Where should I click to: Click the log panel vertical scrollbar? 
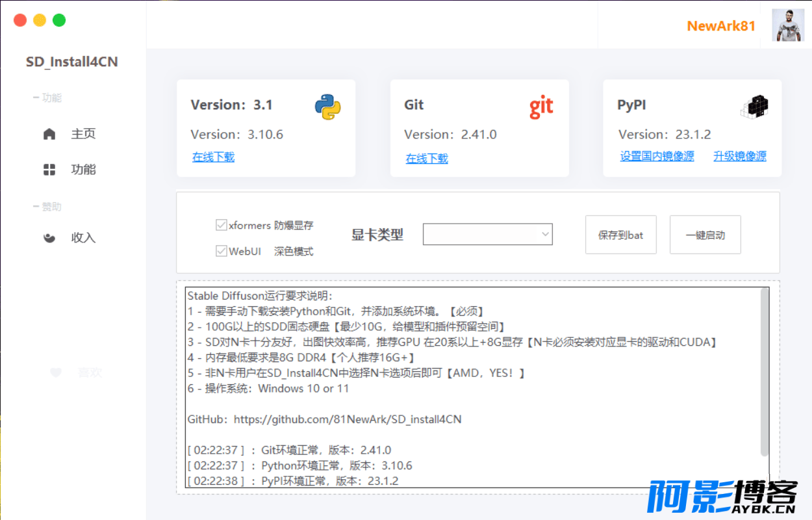click(765, 372)
